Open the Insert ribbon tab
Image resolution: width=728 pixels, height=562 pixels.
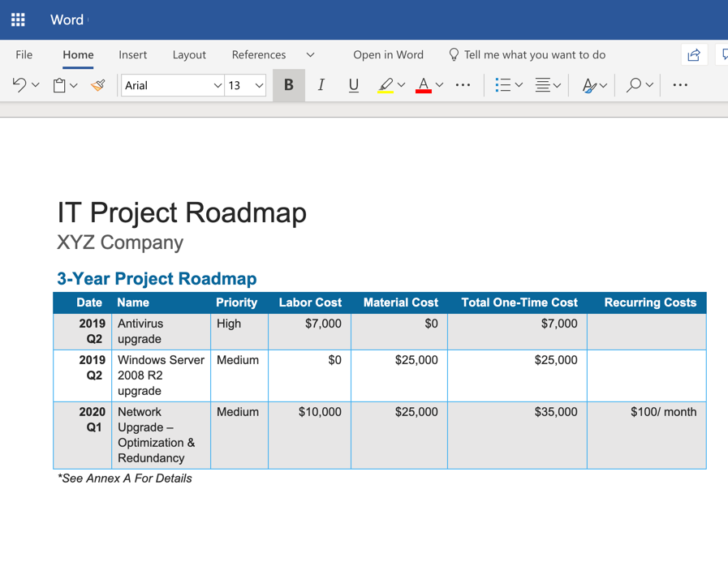(x=132, y=54)
